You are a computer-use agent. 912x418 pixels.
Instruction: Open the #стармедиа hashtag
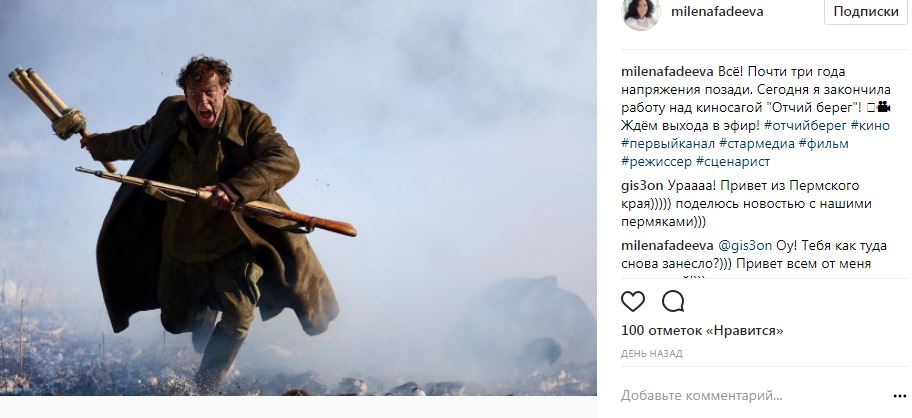757,143
